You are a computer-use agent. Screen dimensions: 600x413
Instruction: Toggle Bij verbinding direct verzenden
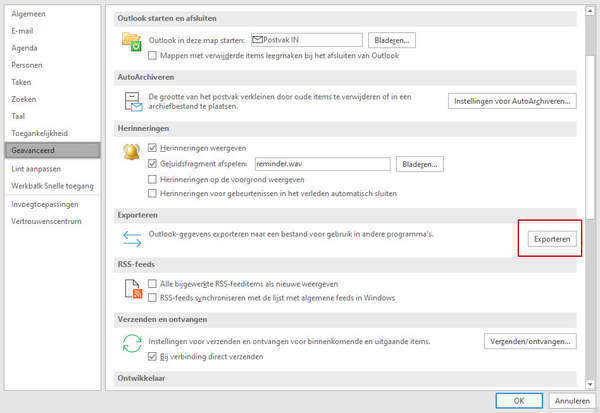pos(152,357)
